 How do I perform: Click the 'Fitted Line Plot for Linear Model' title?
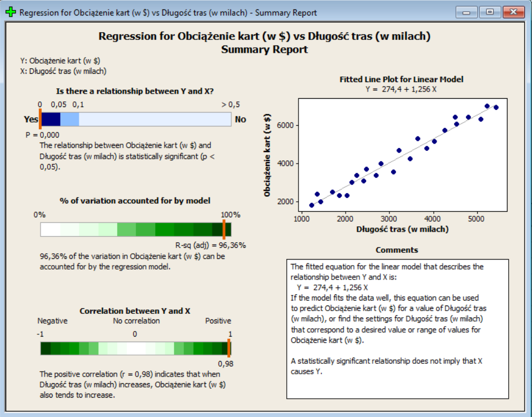(402, 79)
